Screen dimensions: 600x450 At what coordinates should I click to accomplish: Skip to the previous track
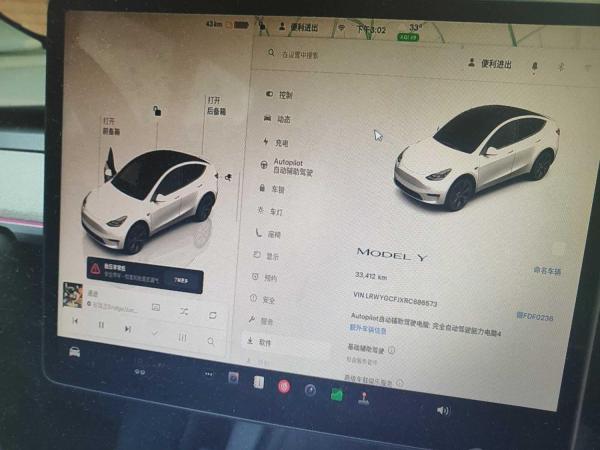(x=75, y=321)
